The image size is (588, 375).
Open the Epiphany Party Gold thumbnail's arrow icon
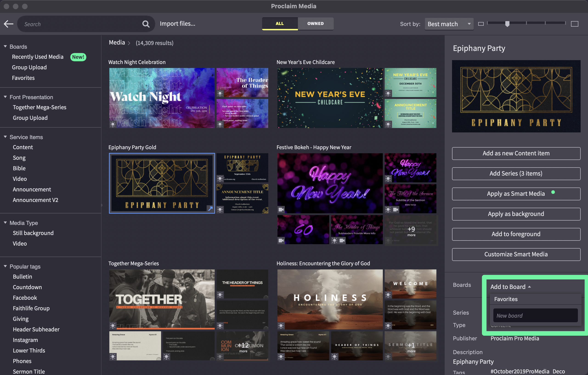click(x=210, y=209)
